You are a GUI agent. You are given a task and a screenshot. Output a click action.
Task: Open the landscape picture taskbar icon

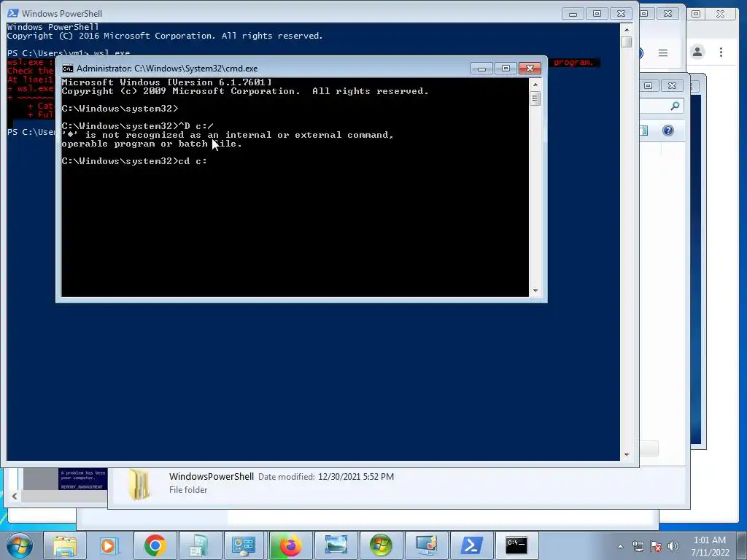(336, 545)
